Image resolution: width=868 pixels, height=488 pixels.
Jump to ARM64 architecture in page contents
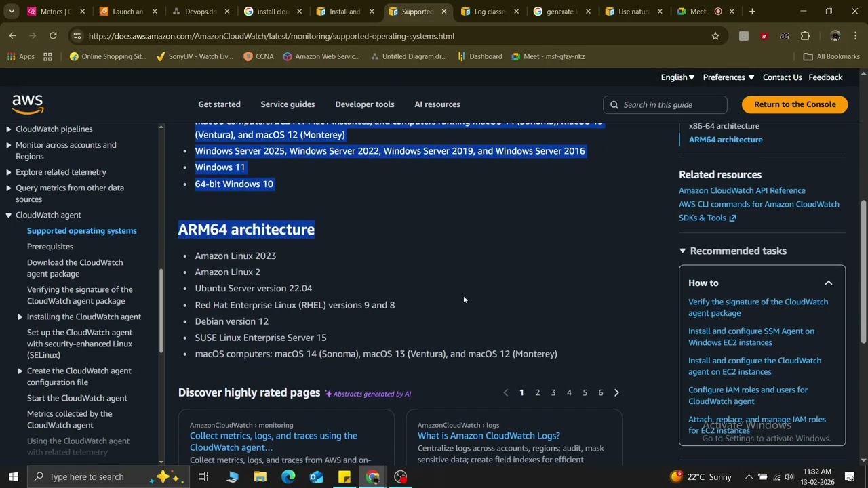tap(726, 140)
